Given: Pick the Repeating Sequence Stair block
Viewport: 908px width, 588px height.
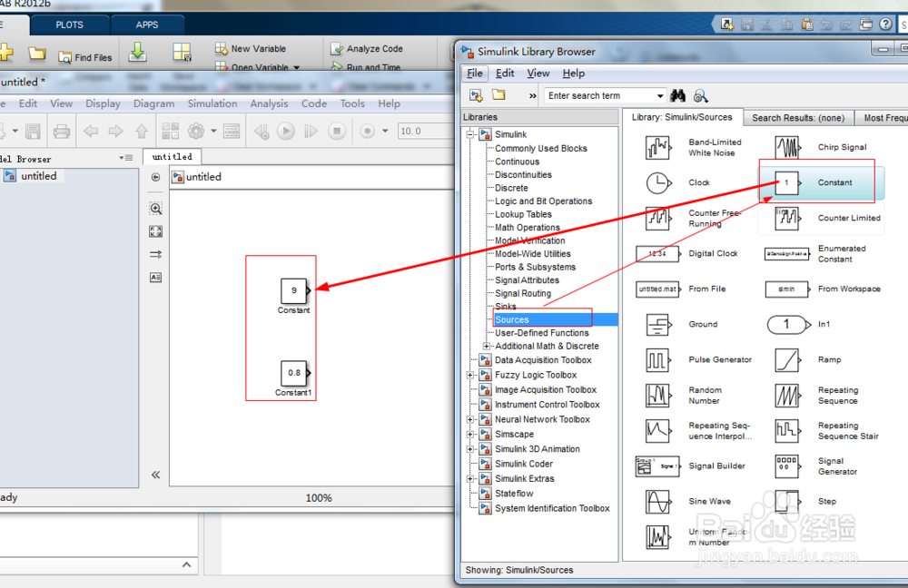Looking at the screenshot, I should click(787, 431).
